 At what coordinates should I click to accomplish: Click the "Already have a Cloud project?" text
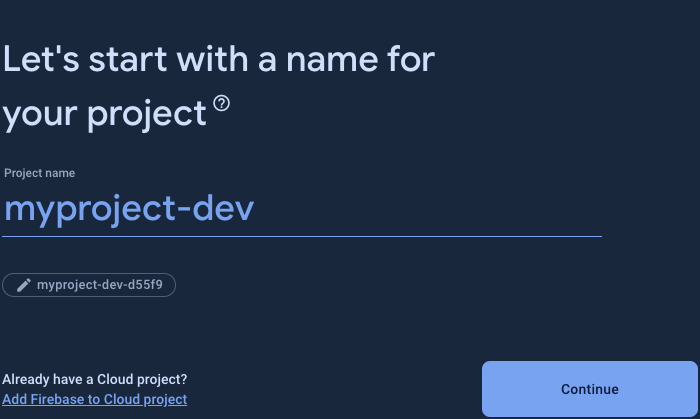[x=95, y=379]
